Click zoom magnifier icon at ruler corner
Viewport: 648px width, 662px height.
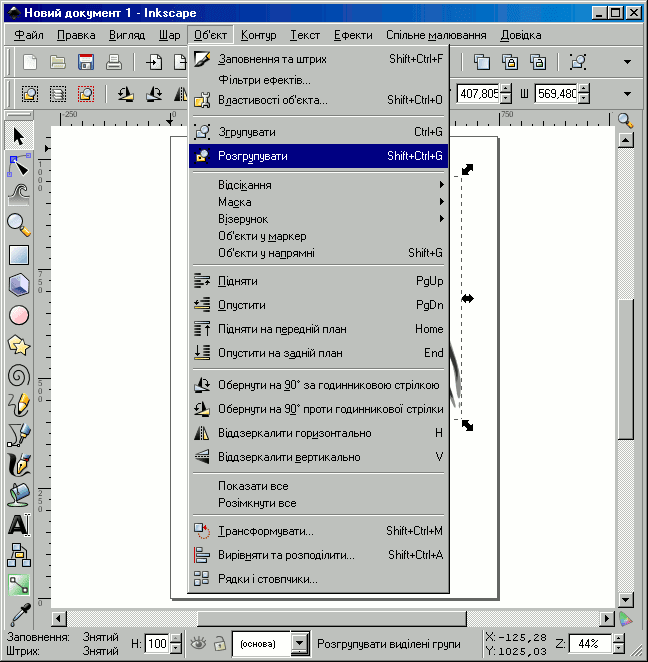(x=625, y=121)
